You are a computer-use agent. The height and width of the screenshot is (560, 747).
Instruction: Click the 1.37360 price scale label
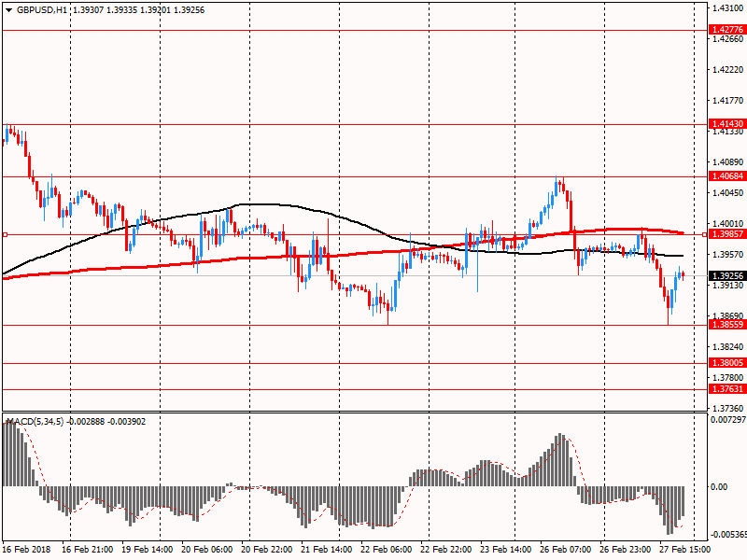click(x=727, y=409)
